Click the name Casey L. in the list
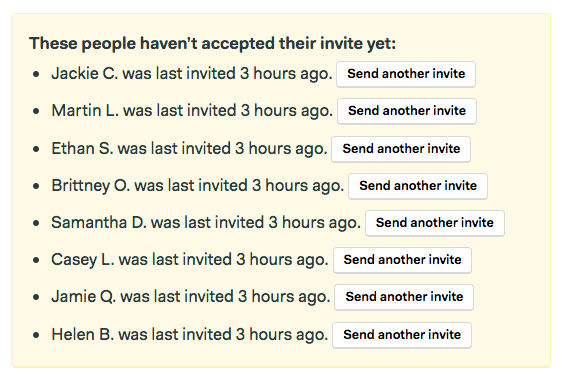Screen dimensions: 562x381 [x=82, y=259]
